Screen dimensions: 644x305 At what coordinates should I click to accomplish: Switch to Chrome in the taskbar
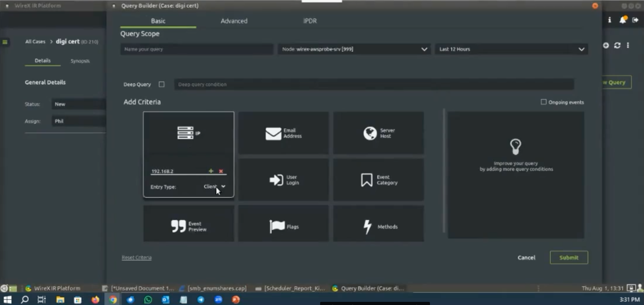point(113,299)
